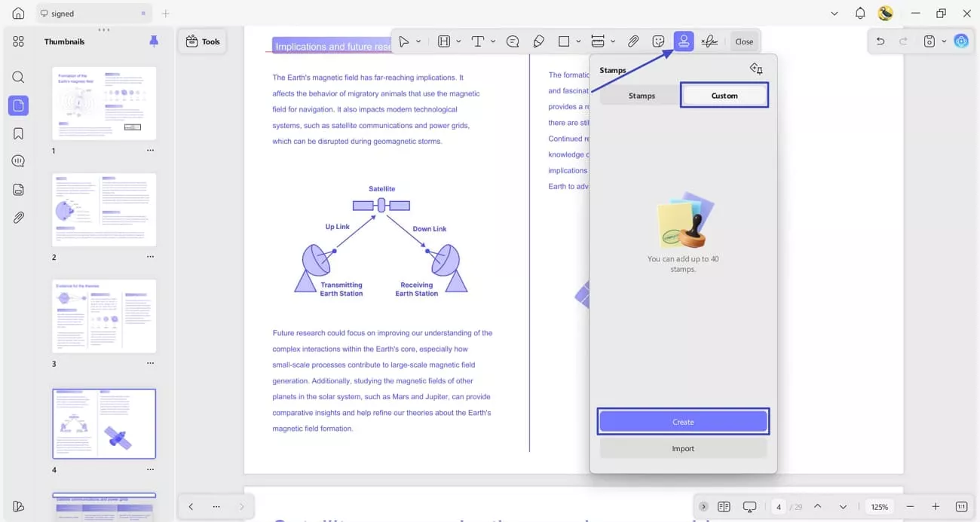Add a new tab with plus button
The image size is (980, 522).
point(166,14)
